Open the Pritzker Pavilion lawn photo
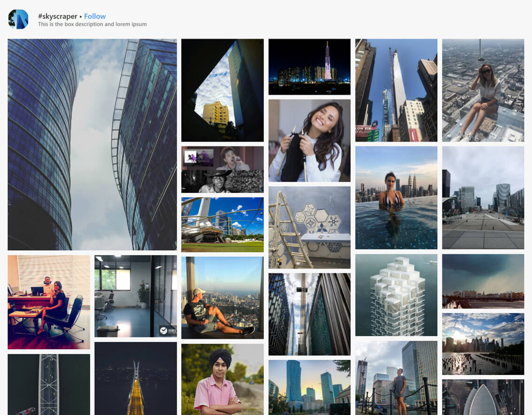Viewport: 532px width, 415px height. pos(222,225)
